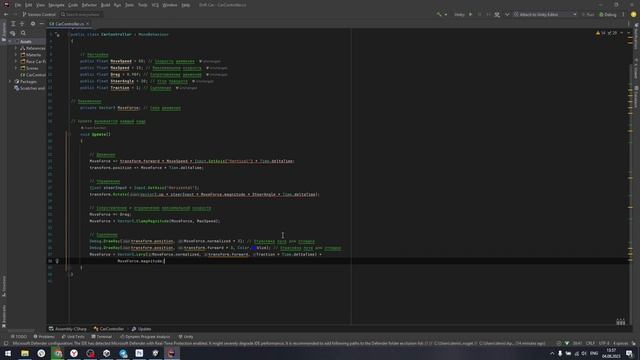Open the VCS menu
The image size is (640, 360).
tap(155, 5)
